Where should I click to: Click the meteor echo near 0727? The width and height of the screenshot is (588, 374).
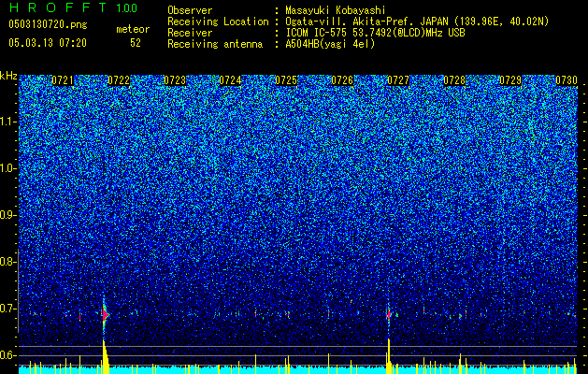(x=389, y=313)
